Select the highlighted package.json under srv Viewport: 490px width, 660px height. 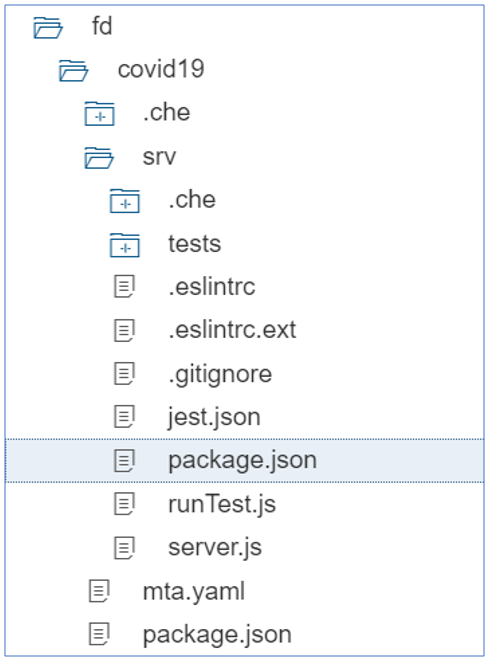coord(245,460)
